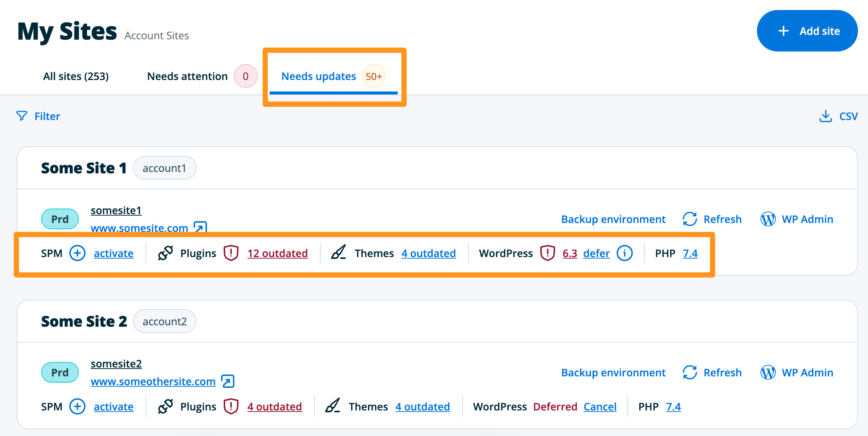Screen dimensions: 868x436
Task: Click Plugins shield warning icon for somesite2
Action: pos(231,406)
